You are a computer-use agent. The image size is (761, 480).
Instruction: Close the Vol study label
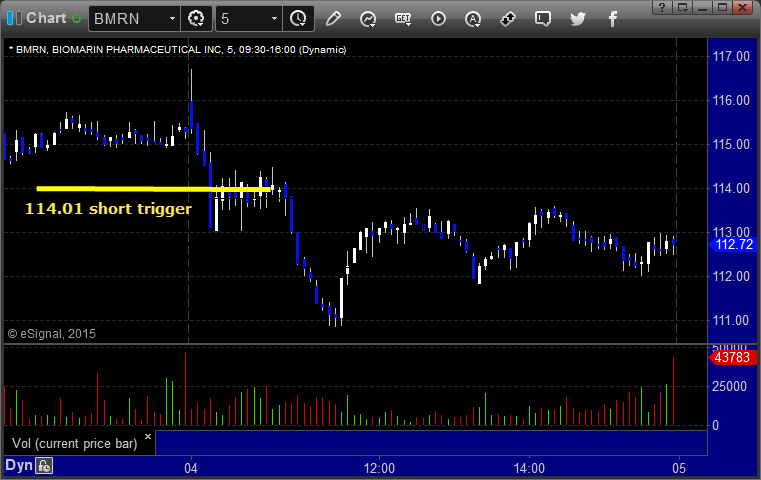coord(148,436)
